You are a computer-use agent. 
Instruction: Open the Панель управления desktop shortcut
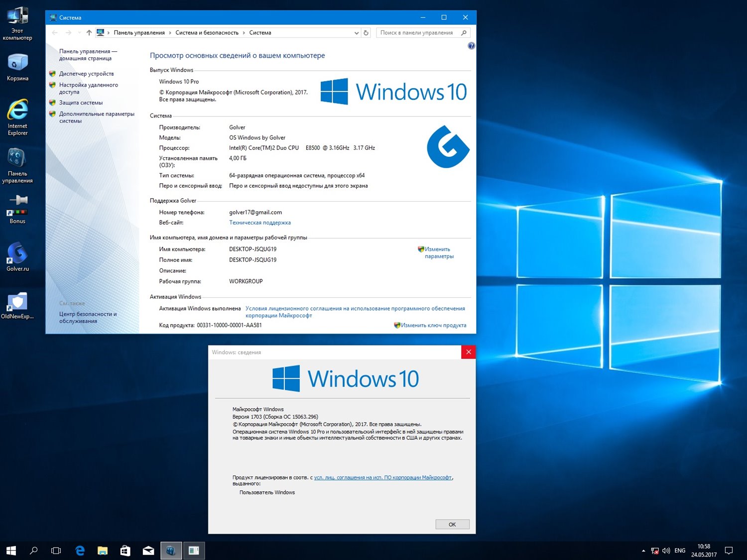click(17, 166)
